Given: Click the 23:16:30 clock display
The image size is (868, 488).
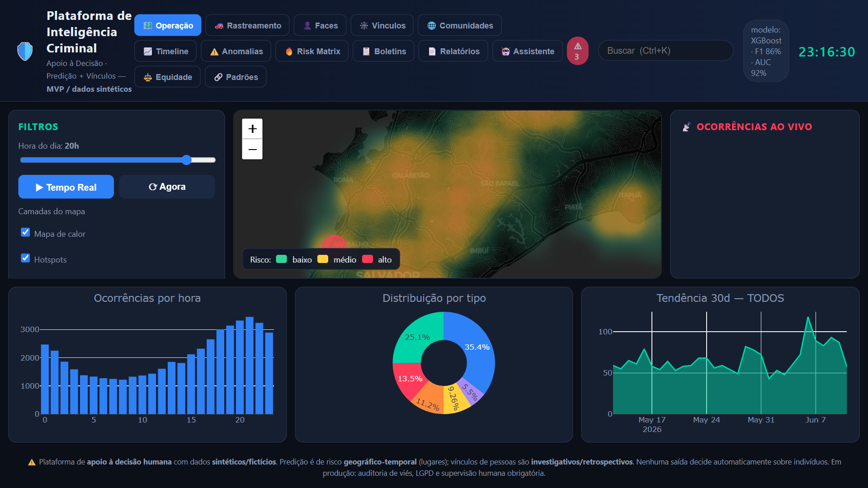Looking at the screenshot, I should coord(827,52).
